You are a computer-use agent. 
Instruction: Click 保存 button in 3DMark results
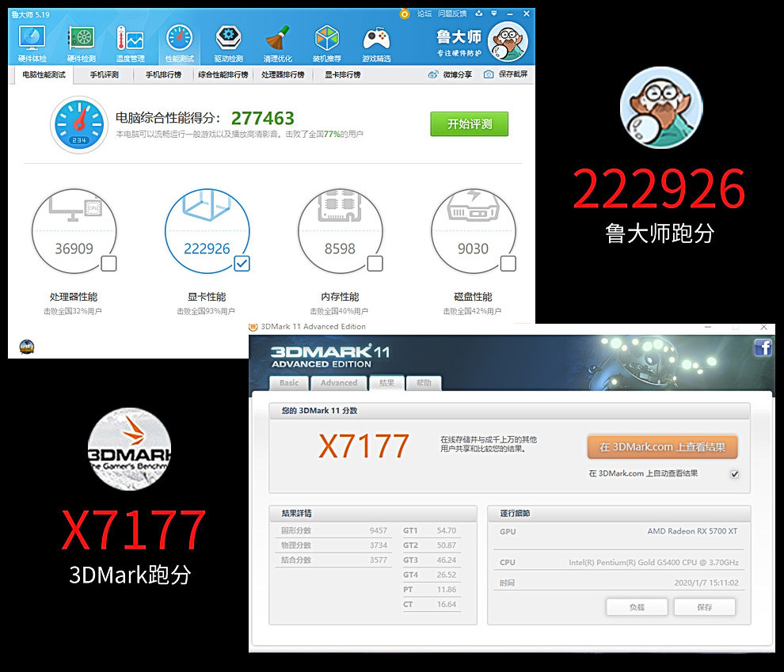click(704, 607)
